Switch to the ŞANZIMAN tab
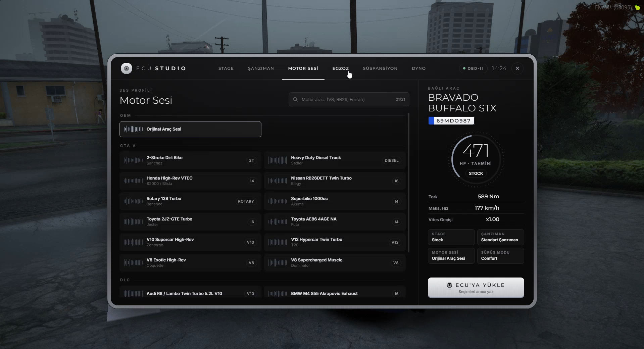Screen dimensions: 644x349 (261, 68)
